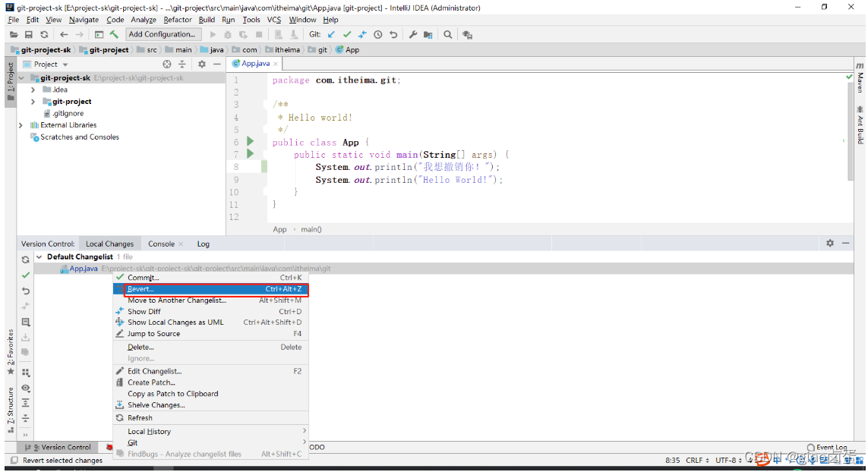This screenshot has width=868, height=472.
Task: Select Scratches and Consoles in project tree
Action: click(80, 137)
